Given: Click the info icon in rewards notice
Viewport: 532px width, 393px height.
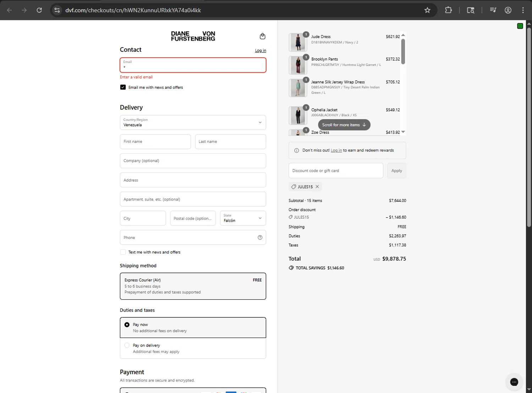Looking at the screenshot, I should [297, 151].
